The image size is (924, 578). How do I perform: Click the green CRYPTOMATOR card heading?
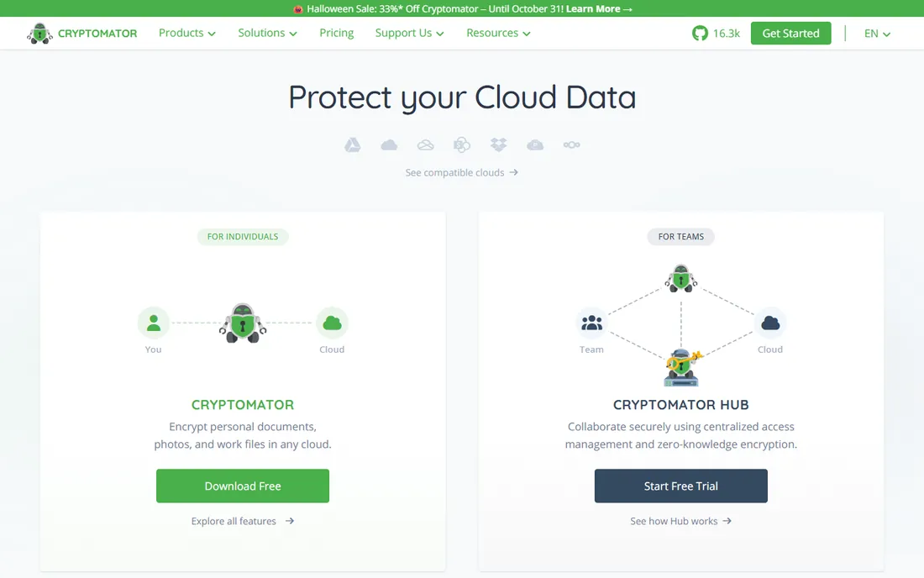[243, 405]
